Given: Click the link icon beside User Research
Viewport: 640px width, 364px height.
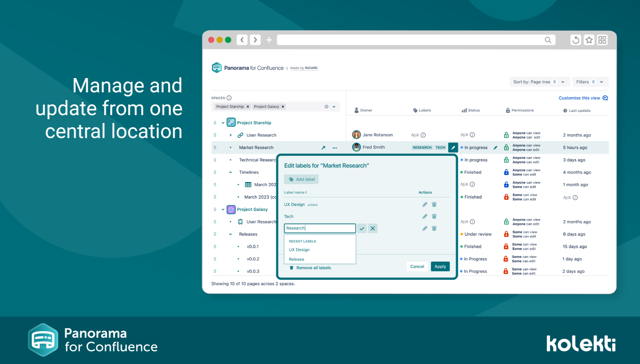Looking at the screenshot, I should tap(240, 135).
